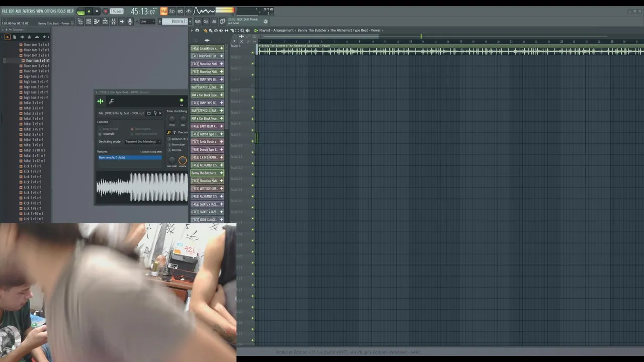The width and height of the screenshot is (644, 362).
Task: Click the Play/Pause transport button
Action: 89,11
